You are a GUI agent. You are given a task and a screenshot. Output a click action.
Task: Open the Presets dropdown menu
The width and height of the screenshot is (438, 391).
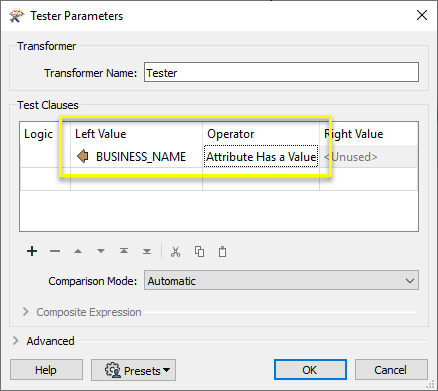point(133,370)
